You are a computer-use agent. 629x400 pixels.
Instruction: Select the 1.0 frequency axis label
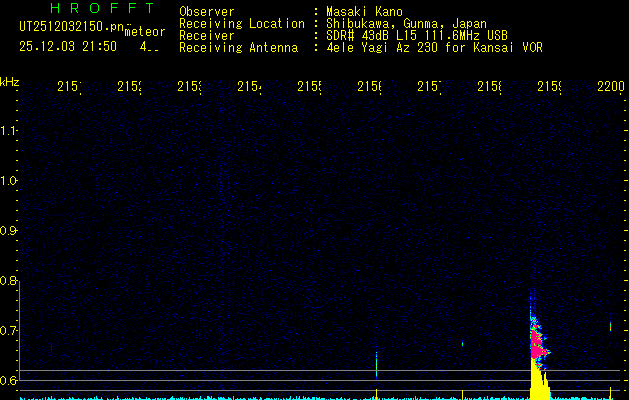point(10,181)
